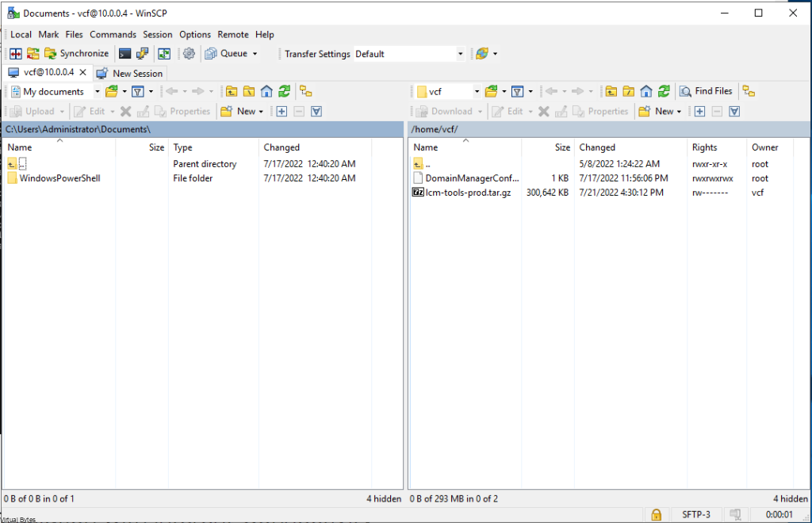Click remote panel invert selection icon
The height and width of the screenshot is (523, 812).
[734, 111]
